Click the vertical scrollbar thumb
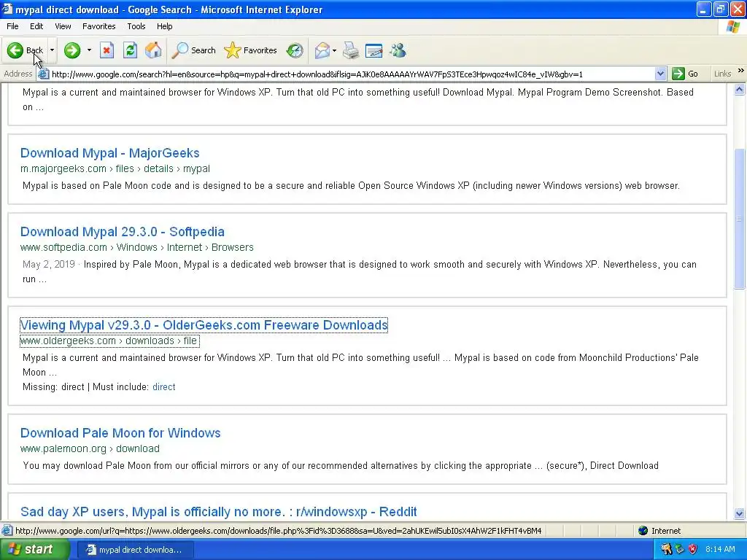The image size is (747, 560). tap(740, 219)
